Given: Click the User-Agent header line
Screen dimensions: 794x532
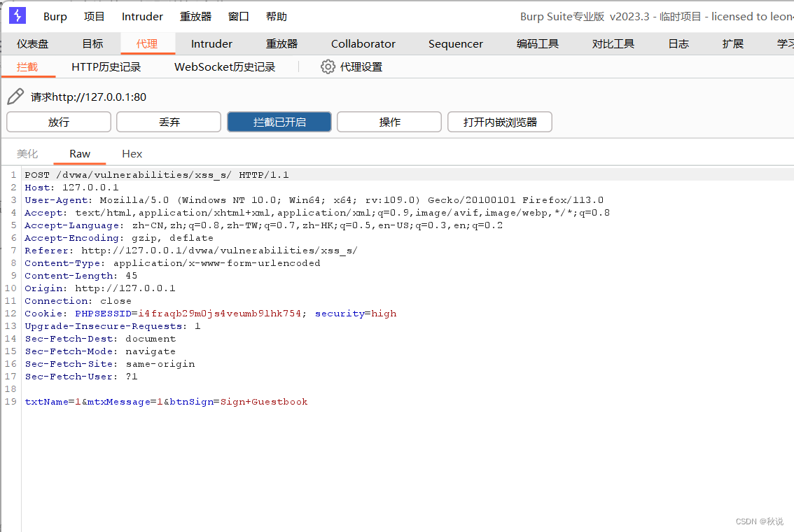Looking at the screenshot, I should tap(314, 200).
